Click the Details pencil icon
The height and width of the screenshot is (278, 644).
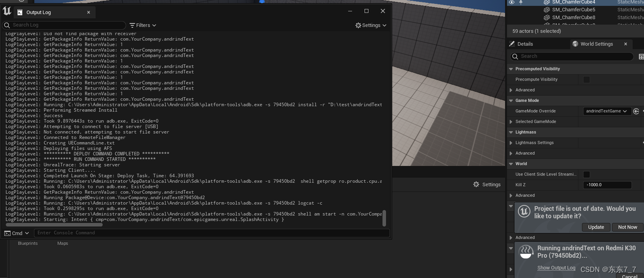(x=512, y=44)
